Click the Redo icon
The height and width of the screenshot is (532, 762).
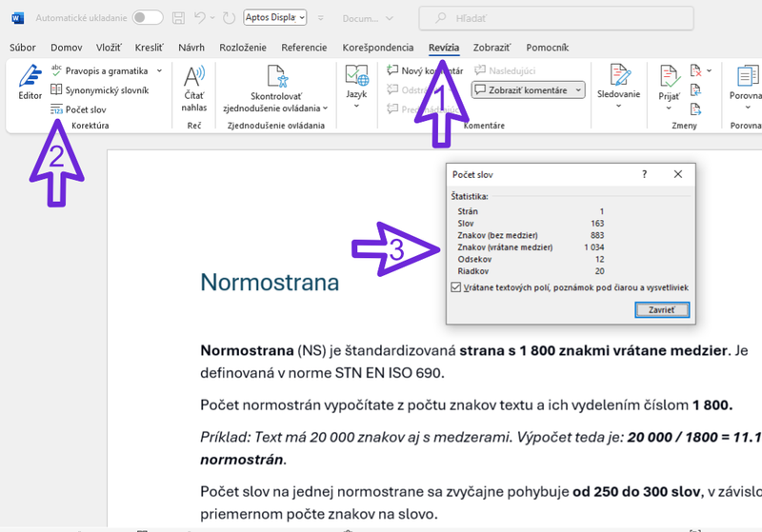tap(229, 18)
